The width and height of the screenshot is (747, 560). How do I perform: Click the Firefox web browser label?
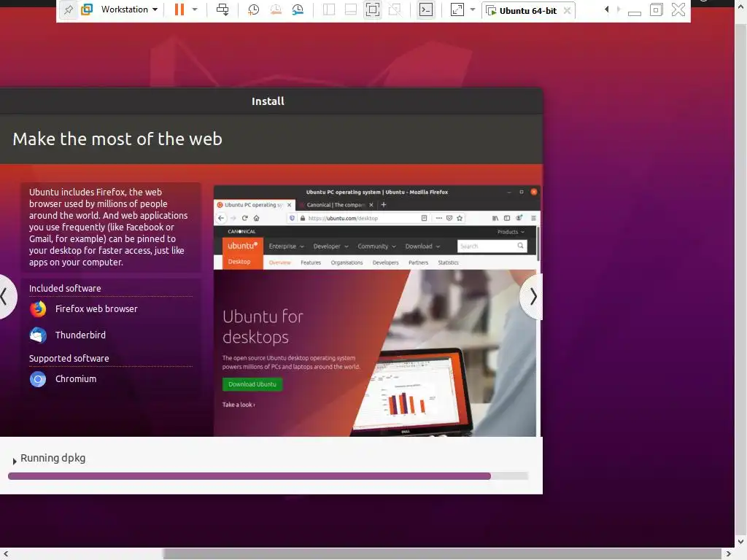pos(96,308)
